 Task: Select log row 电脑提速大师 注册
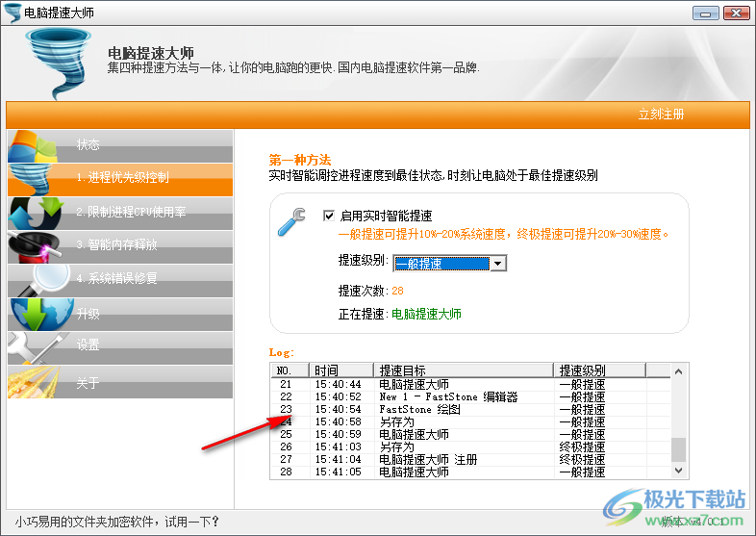click(x=470, y=460)
